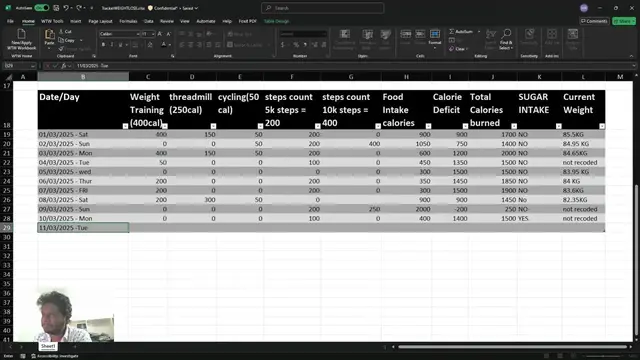The height and width of the screenshot is (360, 640).
Task: Click Increase Font Size icon
Action: [x=160, y=34]
